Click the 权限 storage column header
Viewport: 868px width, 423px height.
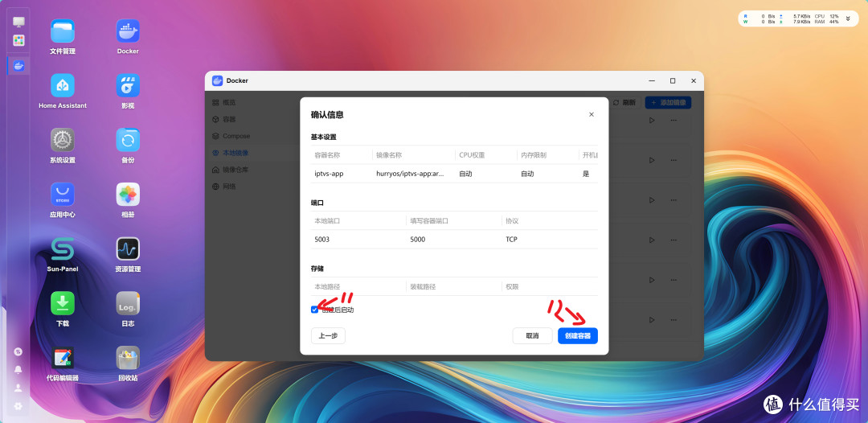pyautogui.click(x=512, y=287)
